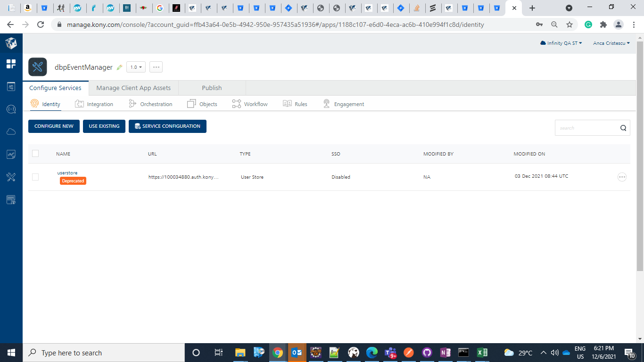The width and height of the screenshot is (644, 362).
Task: Click the vertical page scrollbar
Action: pos(640,156)
